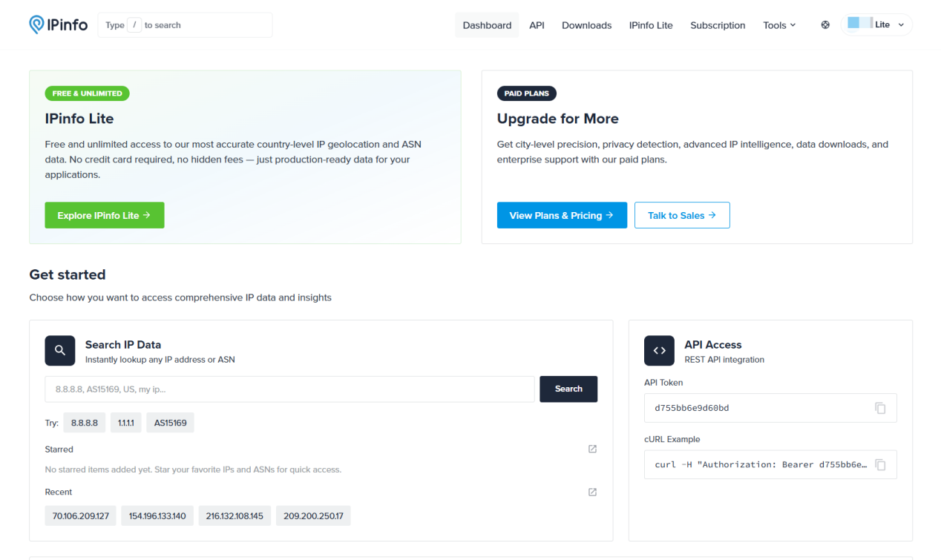Click the API Access heading

click(x=712, y=345)
